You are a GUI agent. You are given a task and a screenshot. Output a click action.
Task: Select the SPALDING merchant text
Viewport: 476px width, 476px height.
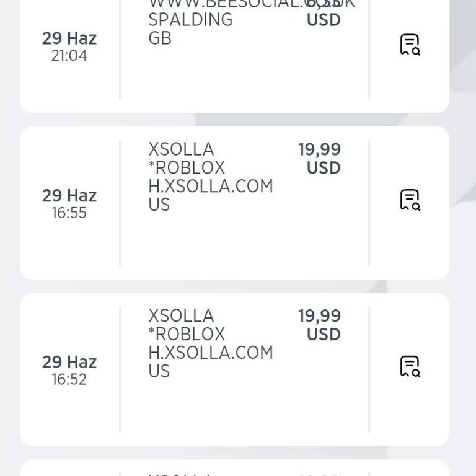pyautogui.click(x=190, y=20)
